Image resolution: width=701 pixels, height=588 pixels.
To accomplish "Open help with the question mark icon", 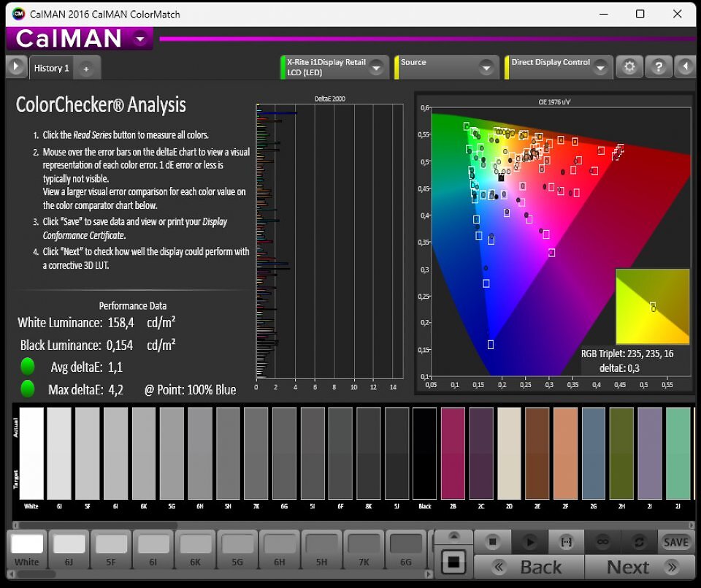I will tap(658, 67).
